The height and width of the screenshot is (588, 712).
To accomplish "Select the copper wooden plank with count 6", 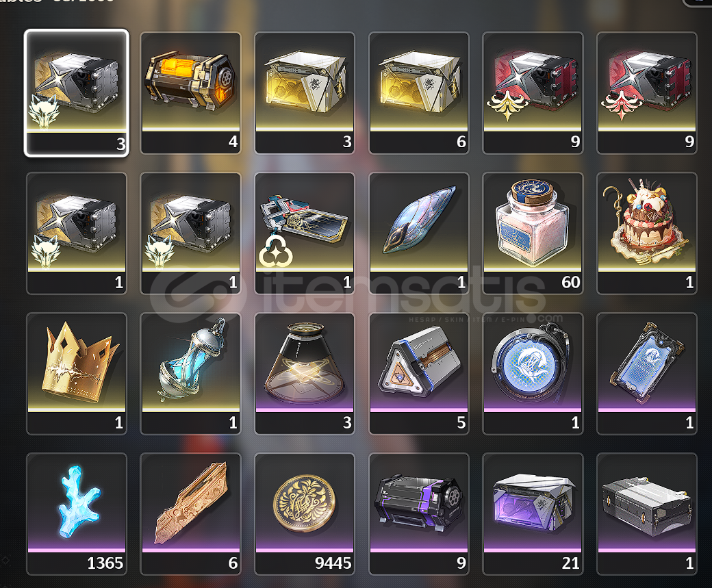I will tap(190, 514).
